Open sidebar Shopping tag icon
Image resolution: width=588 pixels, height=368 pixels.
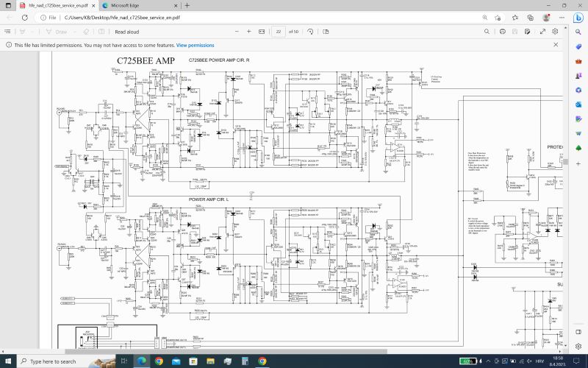tap(578, 46)
